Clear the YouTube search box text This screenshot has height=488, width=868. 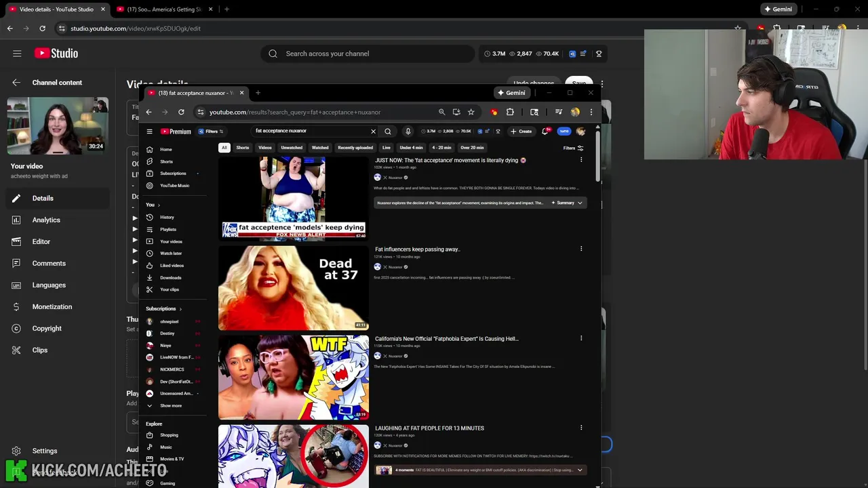click(x=373, y=131)
